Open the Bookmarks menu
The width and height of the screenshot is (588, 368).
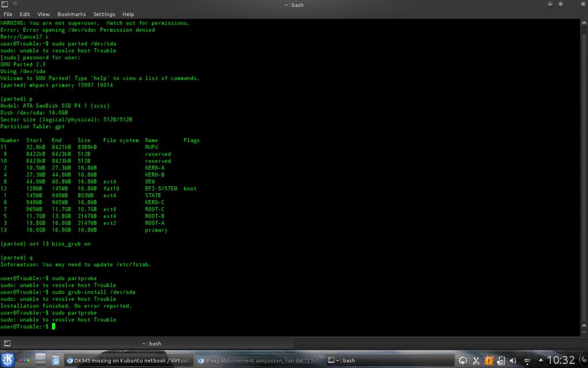click(71, 14)
